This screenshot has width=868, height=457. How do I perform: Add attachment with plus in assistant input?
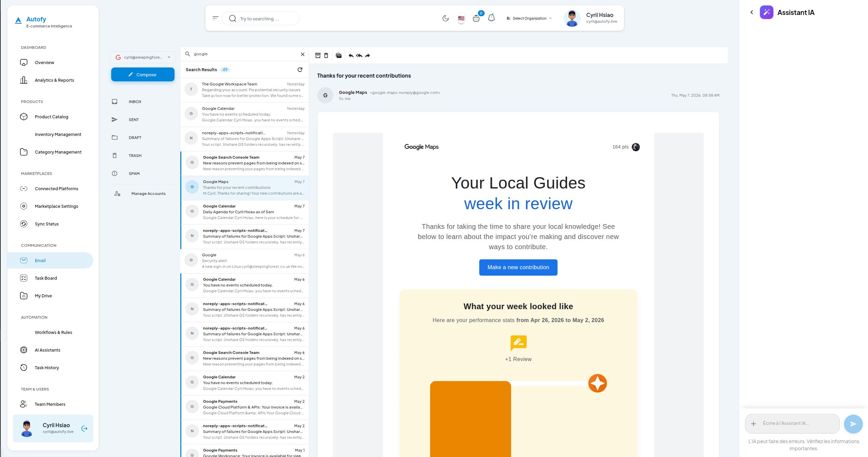click(753, 424)
